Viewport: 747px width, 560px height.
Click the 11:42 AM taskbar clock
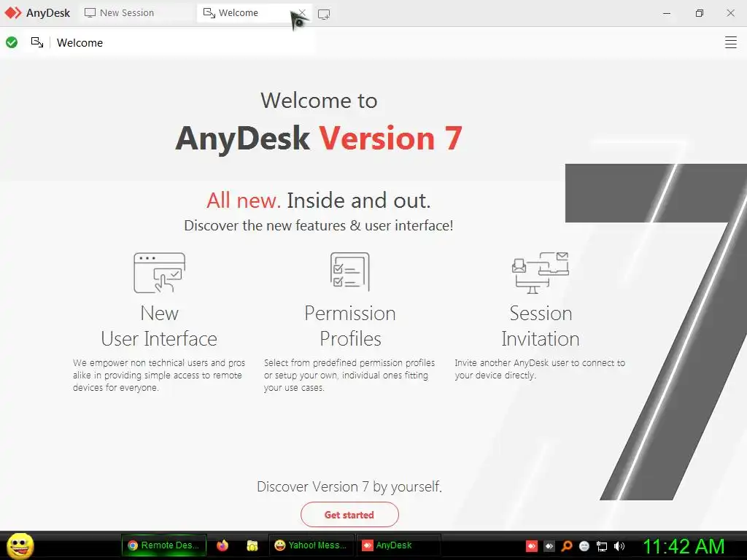pos(684,546)
